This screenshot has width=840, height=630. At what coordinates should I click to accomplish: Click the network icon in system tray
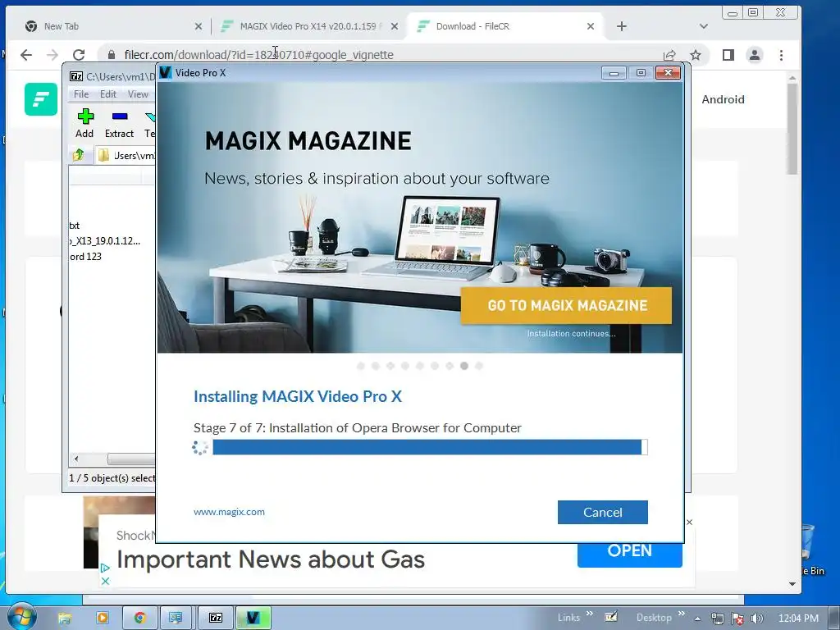coord(717,619)
